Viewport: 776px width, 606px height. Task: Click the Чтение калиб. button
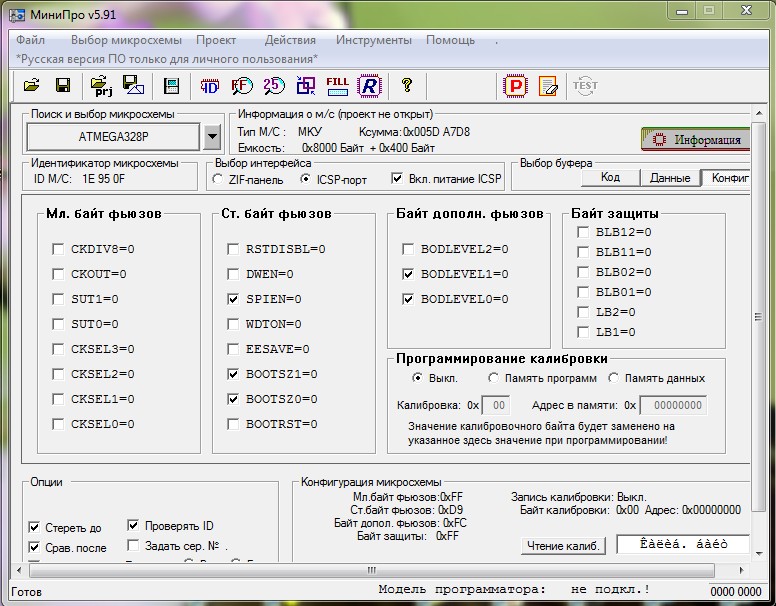[x=563, y=546]
